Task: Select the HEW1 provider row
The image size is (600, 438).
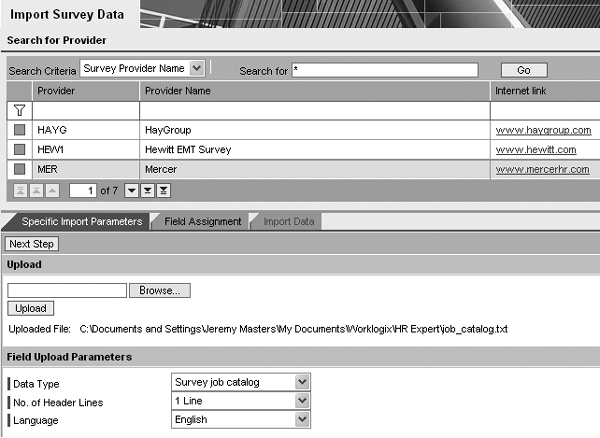Action: click(x=20, y=149)
